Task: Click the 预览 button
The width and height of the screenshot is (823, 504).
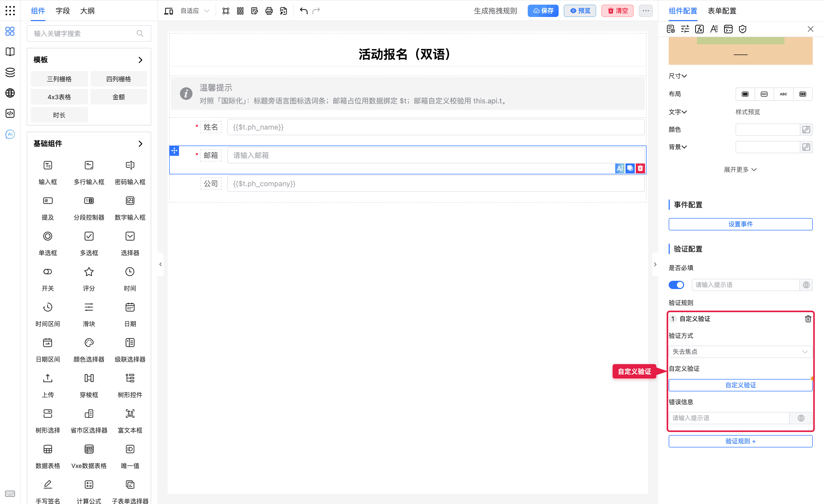Action: (580, 11)
